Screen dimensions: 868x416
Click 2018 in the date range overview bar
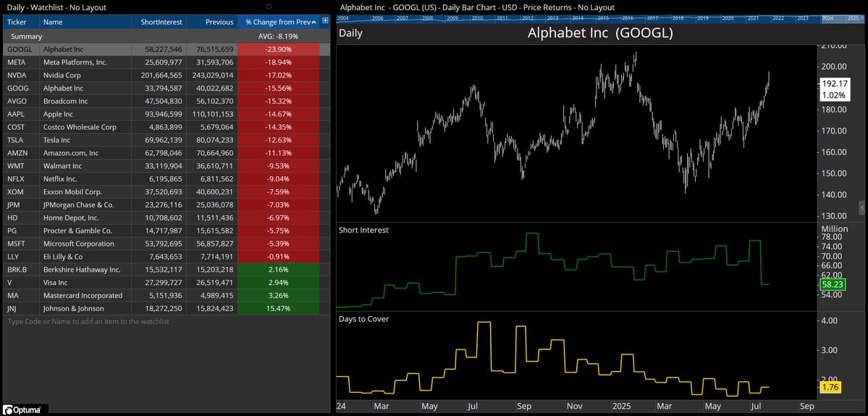tap(678, 18)
